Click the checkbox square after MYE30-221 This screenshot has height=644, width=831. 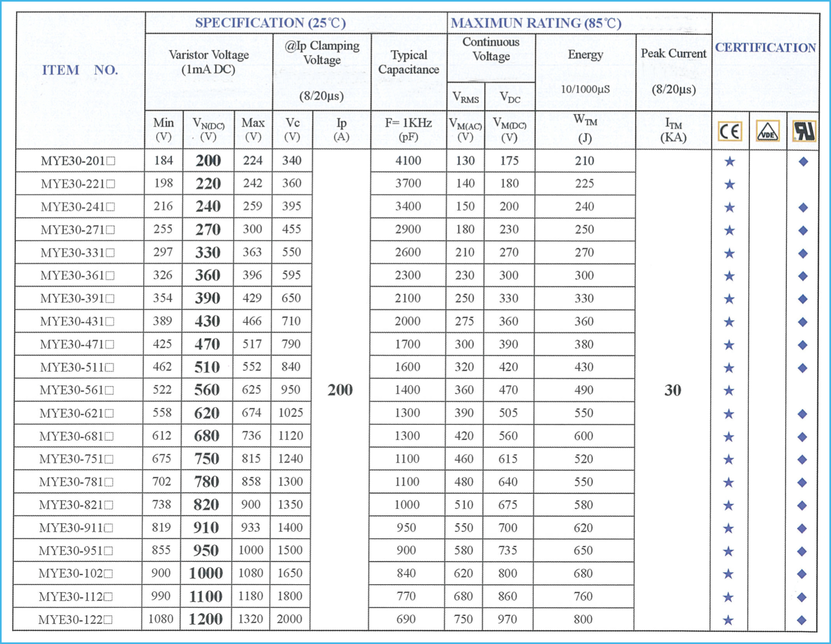[x=111, y=184]
